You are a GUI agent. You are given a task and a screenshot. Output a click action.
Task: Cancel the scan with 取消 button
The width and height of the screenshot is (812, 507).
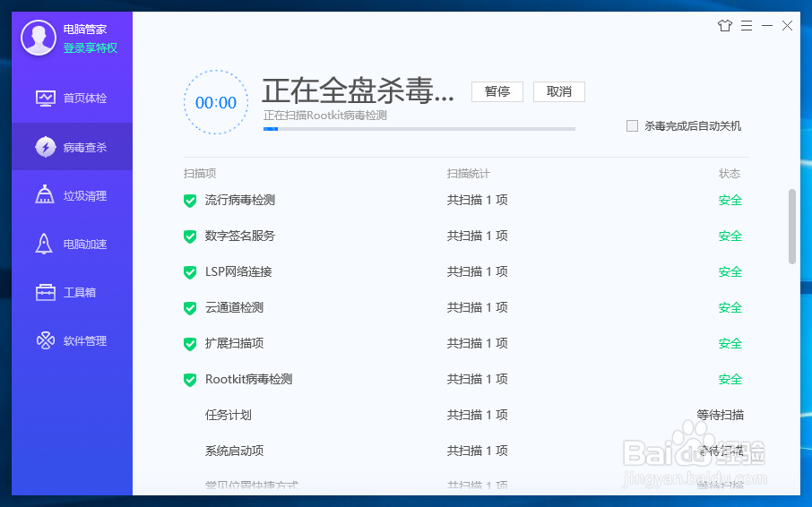pyautogui.click(x=559, y=91)
